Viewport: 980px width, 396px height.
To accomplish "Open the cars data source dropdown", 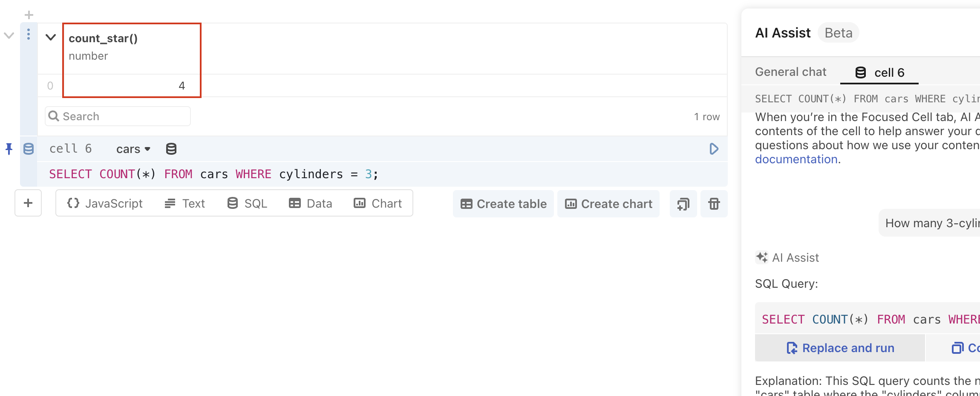I will [x=133, y=149].
